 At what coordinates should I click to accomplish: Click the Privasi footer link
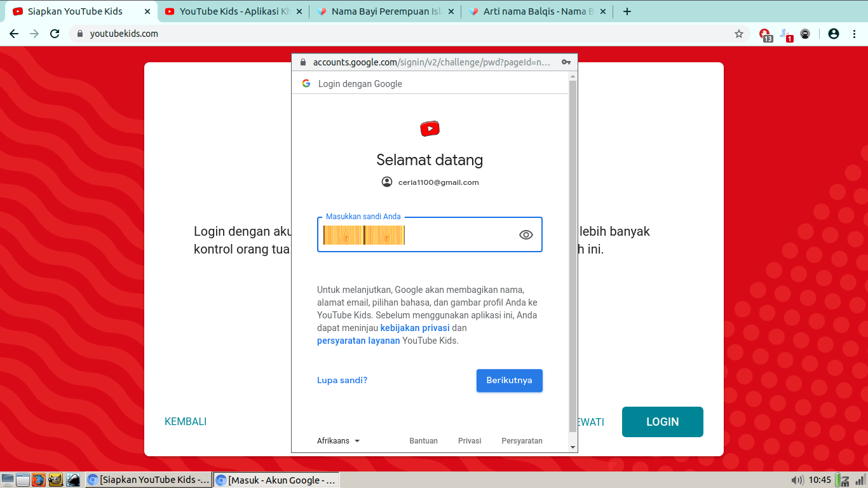coord(470,440)
